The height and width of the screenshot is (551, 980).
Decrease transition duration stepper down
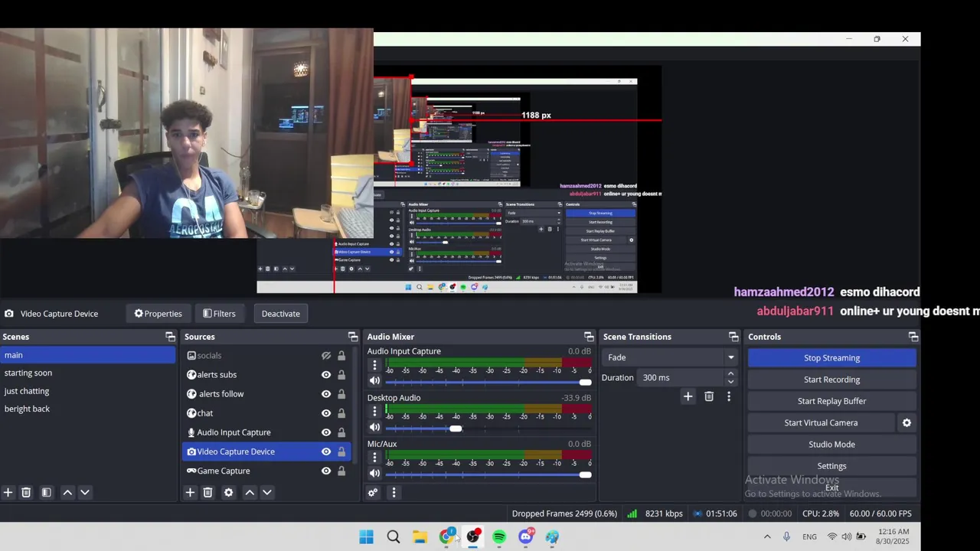tap(730, 382)
